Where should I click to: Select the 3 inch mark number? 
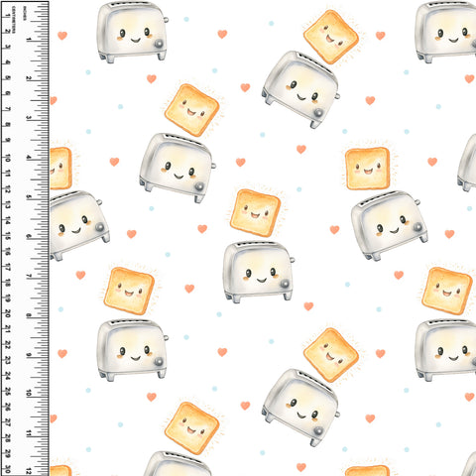click(29, 118)
